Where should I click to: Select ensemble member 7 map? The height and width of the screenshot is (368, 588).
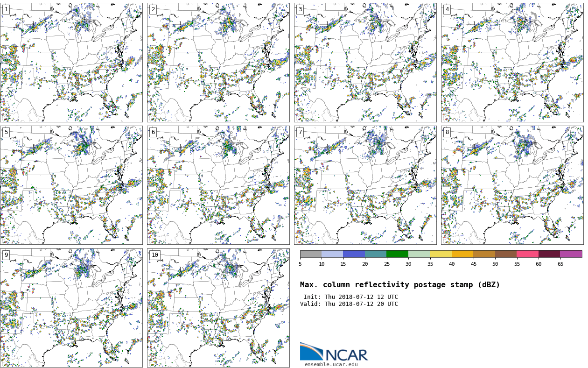pyautogui.click(x=365, y=185)
